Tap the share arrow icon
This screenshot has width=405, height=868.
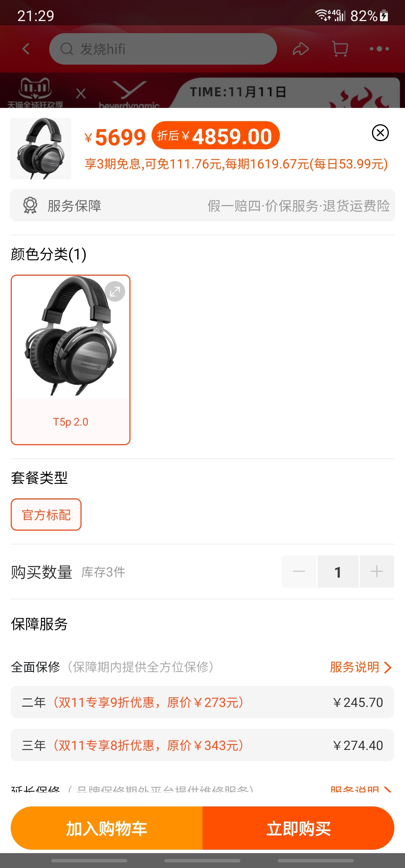[300, 49]
